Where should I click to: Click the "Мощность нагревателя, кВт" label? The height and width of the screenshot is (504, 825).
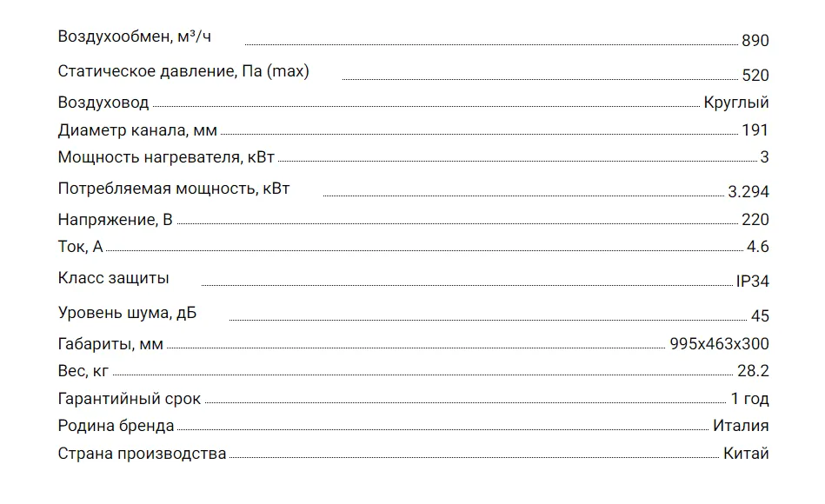(x=167, y=157)
